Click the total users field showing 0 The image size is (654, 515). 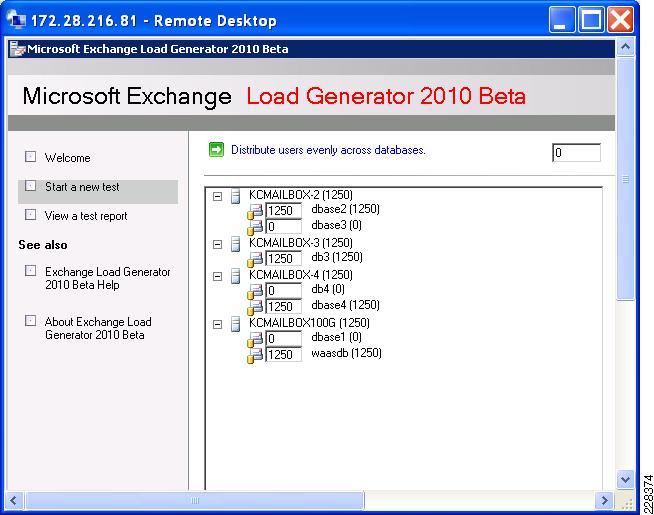[576, 153]
